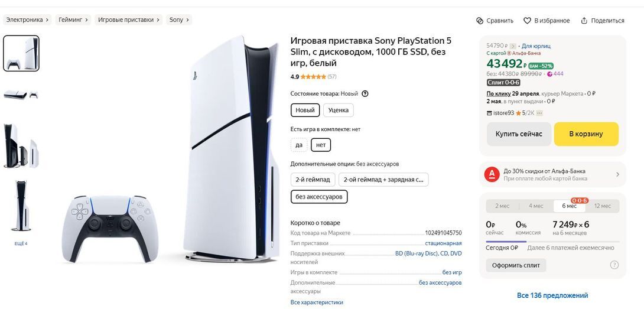This screenshot has height=309, width=644.
Task: Choose the 2-й геймпад option
Action: [313, 180]
